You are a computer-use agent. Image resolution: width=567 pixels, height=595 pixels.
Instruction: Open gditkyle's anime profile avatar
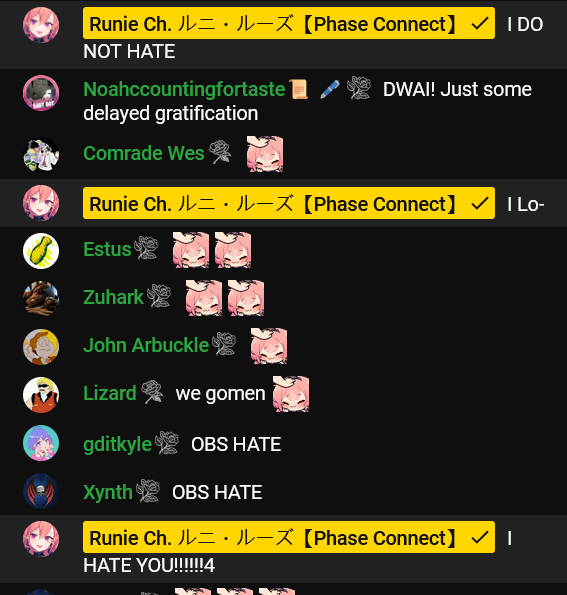[41, 443]
